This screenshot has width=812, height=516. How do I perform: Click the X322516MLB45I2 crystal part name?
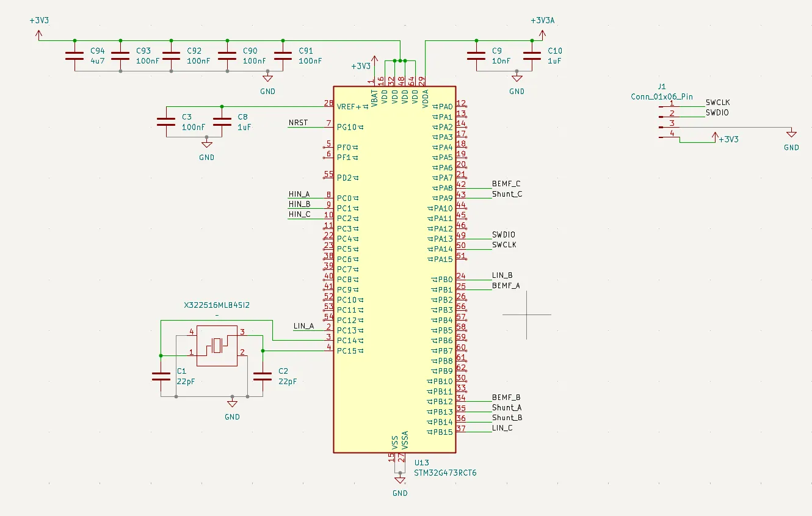click(x=217, y=304)
